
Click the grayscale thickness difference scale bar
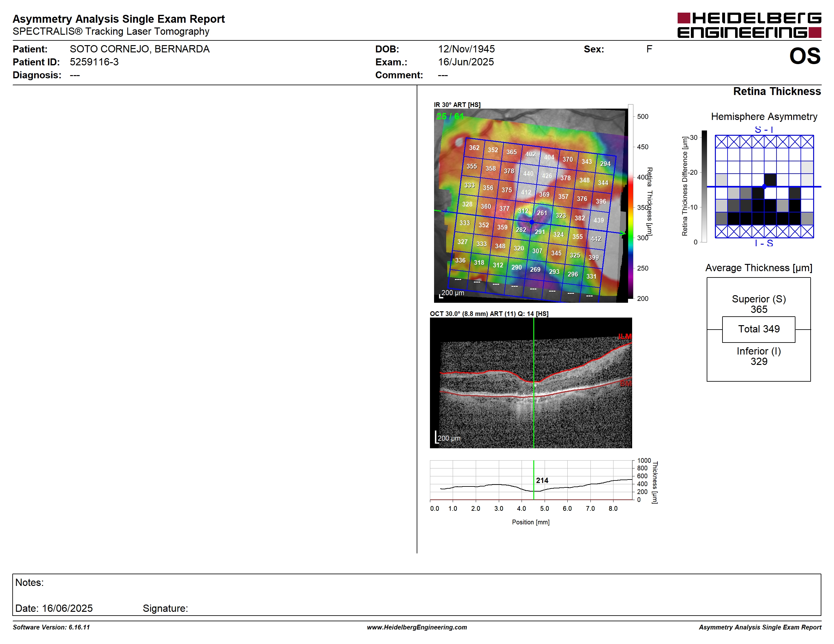tap(704, 186)
